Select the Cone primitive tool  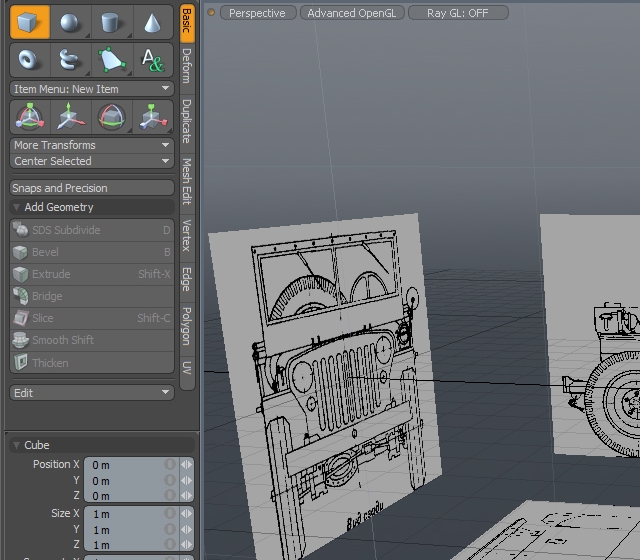click(x=153, y=22)
